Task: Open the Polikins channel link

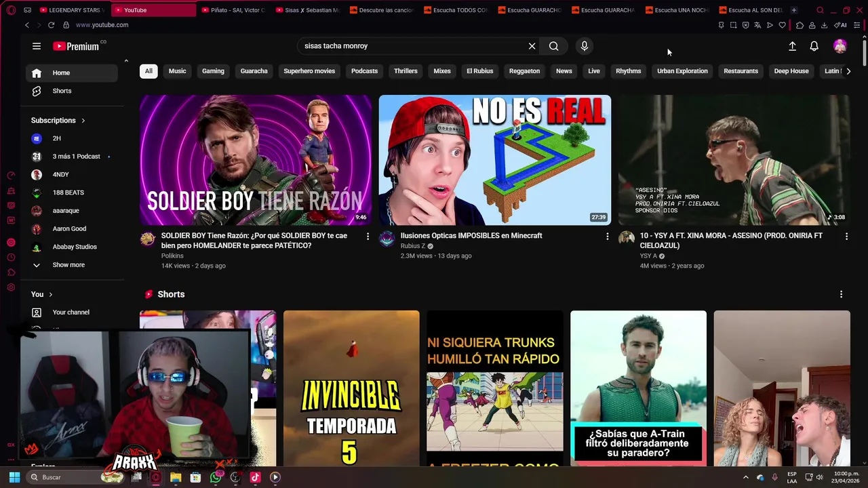Action: 172,256
